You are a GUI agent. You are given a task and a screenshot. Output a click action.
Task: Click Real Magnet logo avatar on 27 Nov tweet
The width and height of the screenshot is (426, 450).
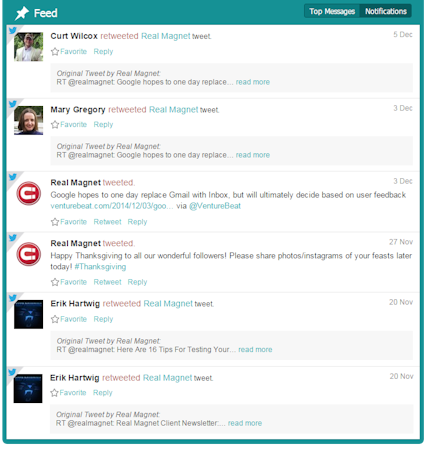(x=29, y=254)
